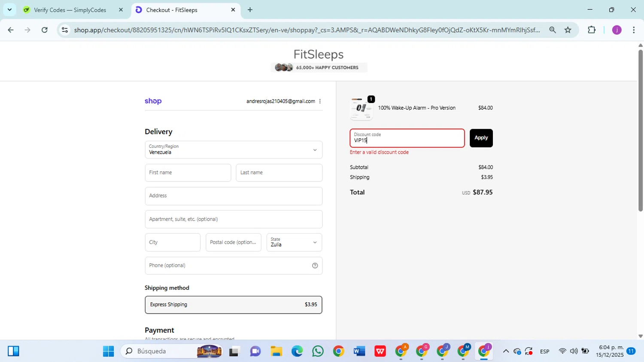Viewport: 644px width, 362px height.
Task: Click the Shop logo
Action: coord(153,101)
